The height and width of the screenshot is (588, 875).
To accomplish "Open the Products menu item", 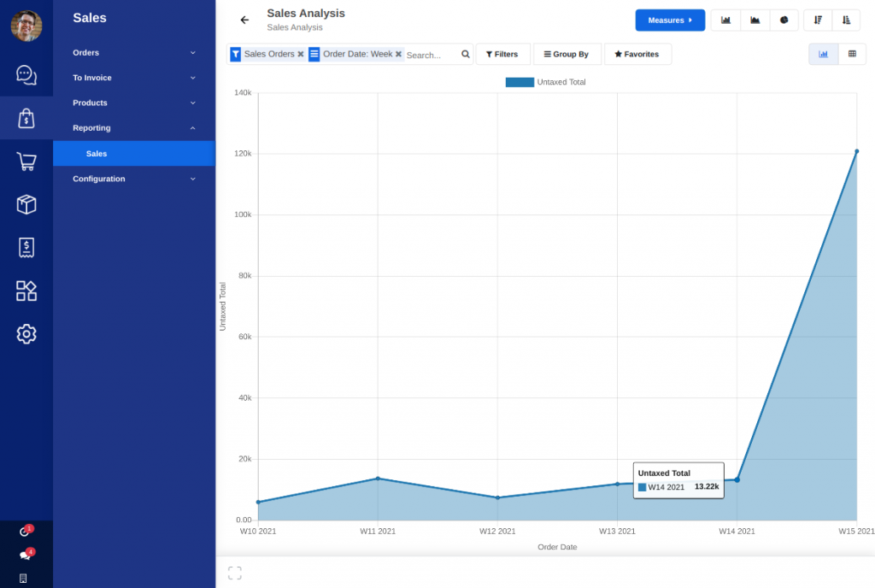I will [133, 103].
